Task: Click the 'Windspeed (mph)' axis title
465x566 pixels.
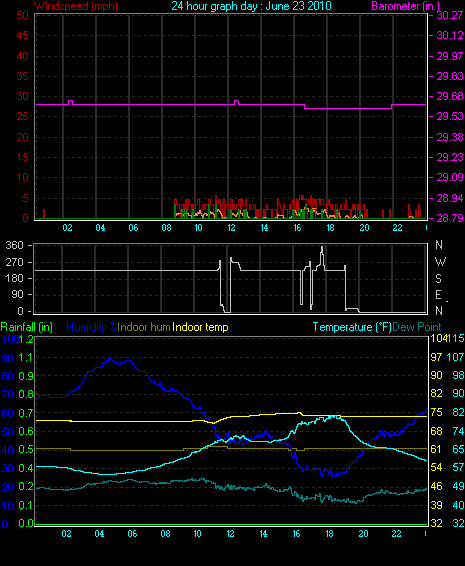Action: (76, 6)
